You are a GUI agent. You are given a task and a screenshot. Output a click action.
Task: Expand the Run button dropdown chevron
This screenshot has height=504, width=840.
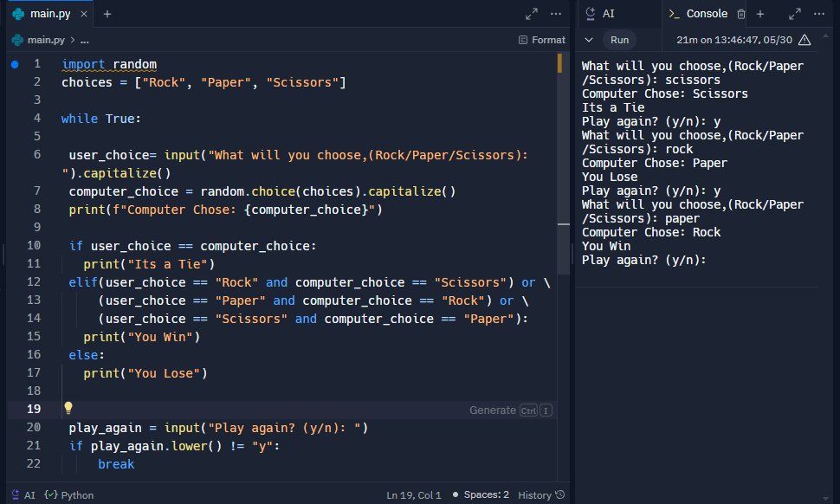click(589, 39)
